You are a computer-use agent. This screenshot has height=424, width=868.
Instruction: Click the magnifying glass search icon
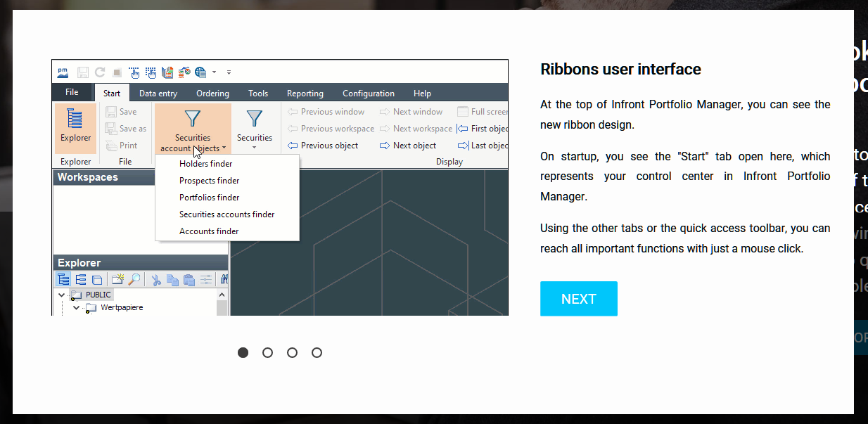coord(134,280)
